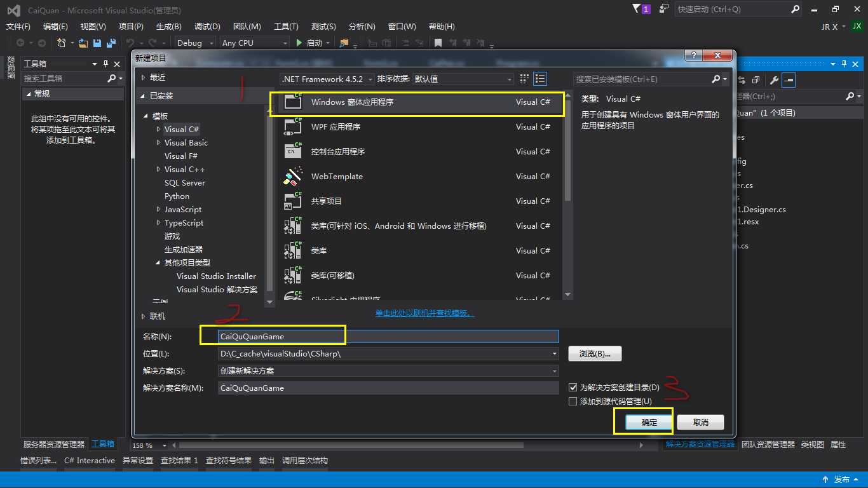
Task: Click the Solution Explorer sync arrows icon
Action: [742, 80]
